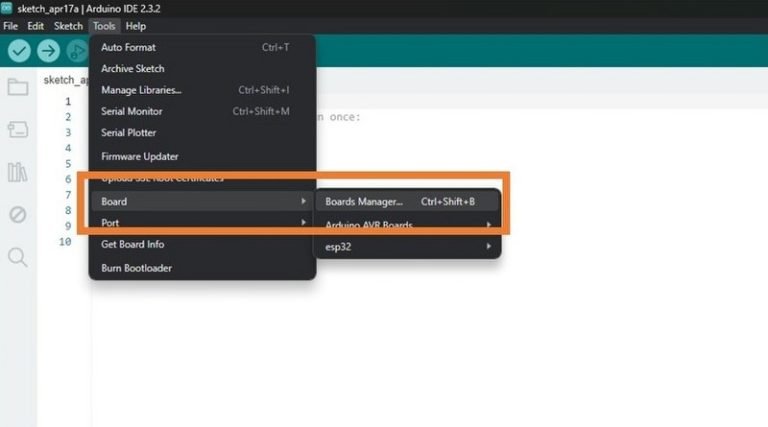Open the Debug sidebar icon
Viewport: 768px width, 427px height.
click(x=18, y=214)
